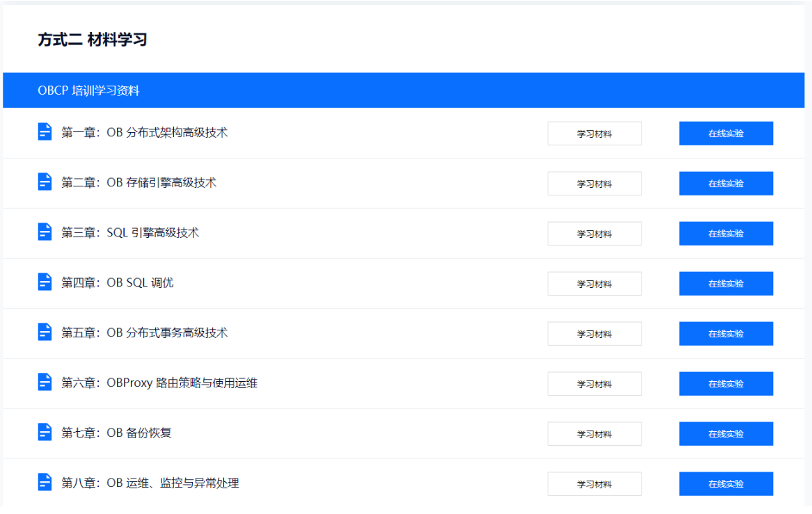
Task: Click the file icon beside 第五章 OB 分布式事务高级技术
Action: point(44,333)
